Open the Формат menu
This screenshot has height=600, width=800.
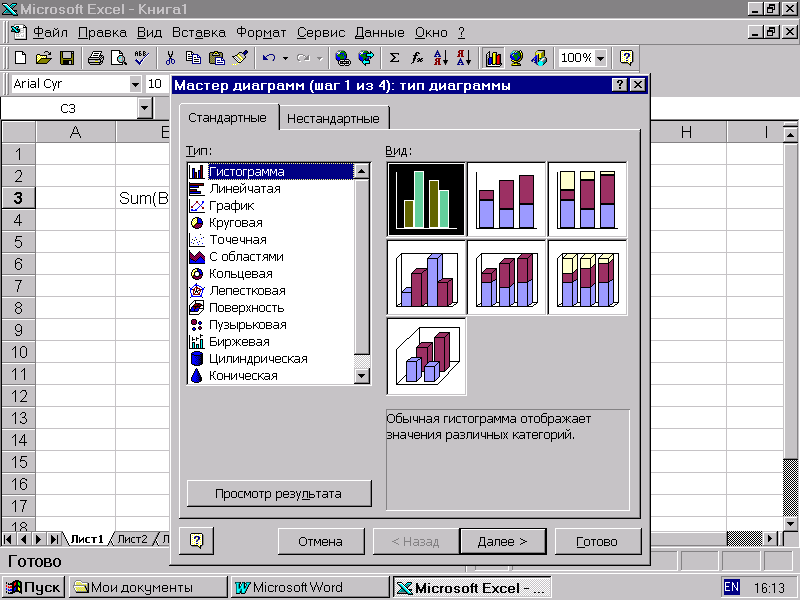pos(261,33)
